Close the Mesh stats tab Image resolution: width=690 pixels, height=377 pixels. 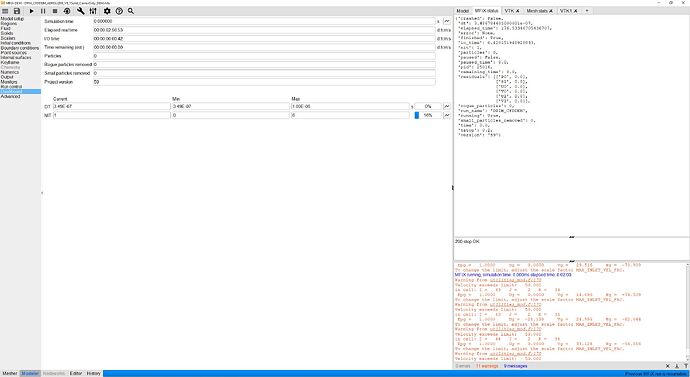click(x=551, y=11)
